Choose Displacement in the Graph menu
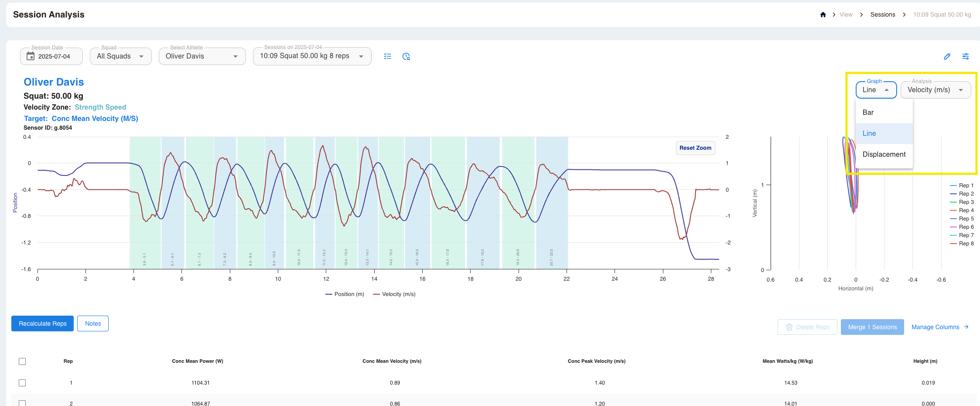 tap(884, 154)
